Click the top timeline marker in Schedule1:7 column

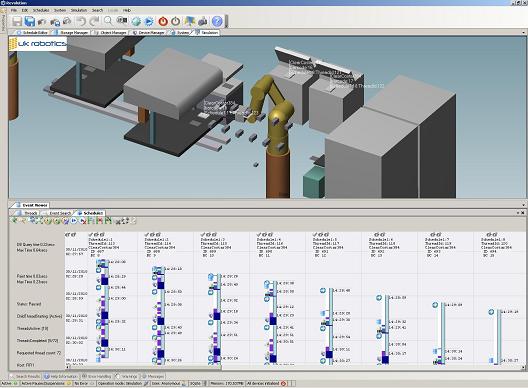(x=435, y=305)
